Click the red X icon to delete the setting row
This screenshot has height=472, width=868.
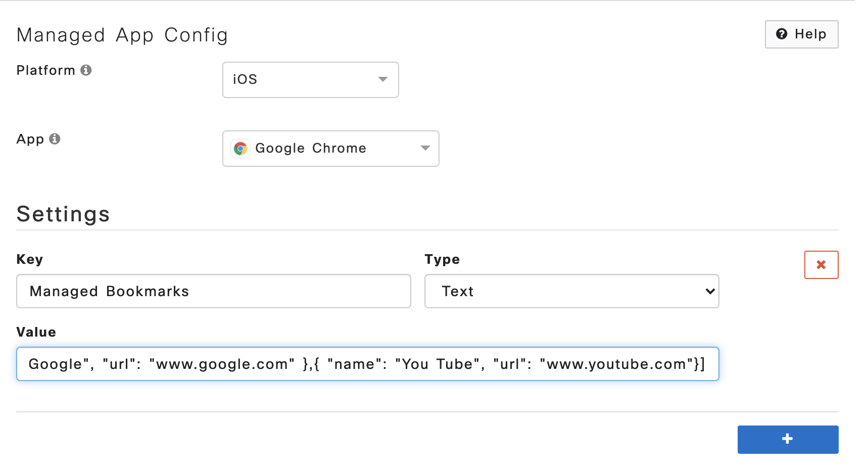(821, 264)
